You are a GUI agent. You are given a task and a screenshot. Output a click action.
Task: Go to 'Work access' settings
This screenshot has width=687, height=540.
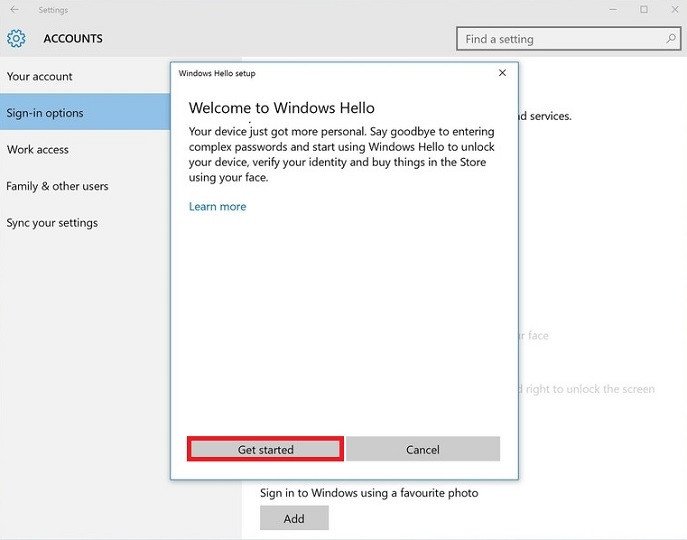(38, 150)
